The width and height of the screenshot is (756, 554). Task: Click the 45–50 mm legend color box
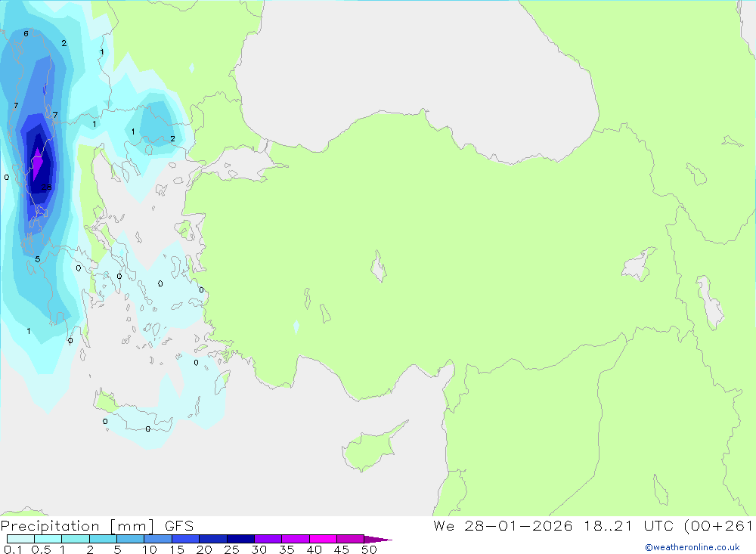[351, 539]
